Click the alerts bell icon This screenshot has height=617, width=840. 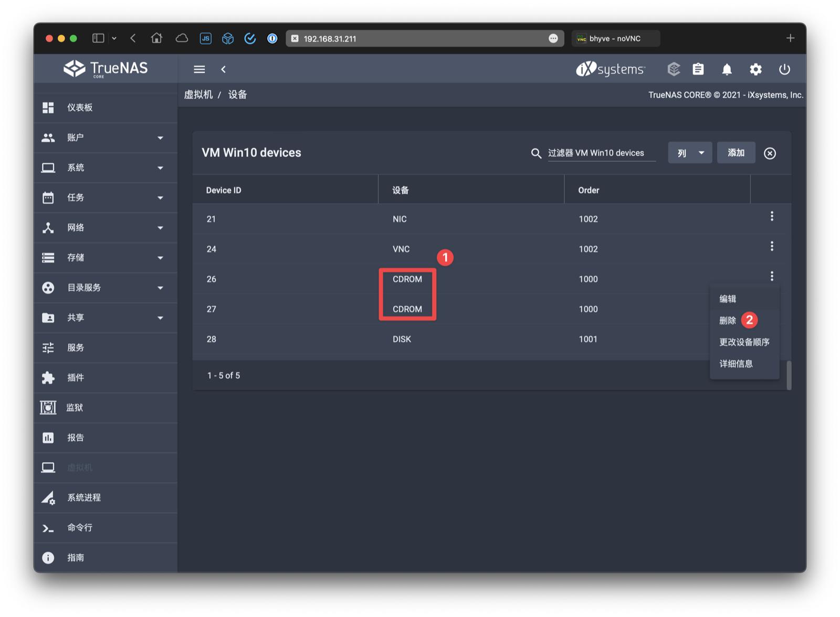(x=727, y=69)
